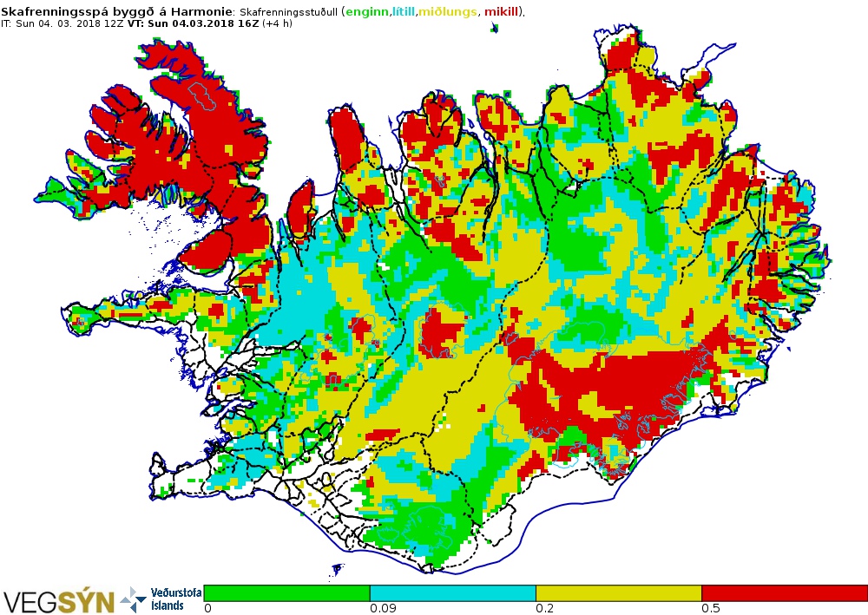Click the VEGSÝN logo
Viewport: 868px width, 615px height.
(59, 601)
